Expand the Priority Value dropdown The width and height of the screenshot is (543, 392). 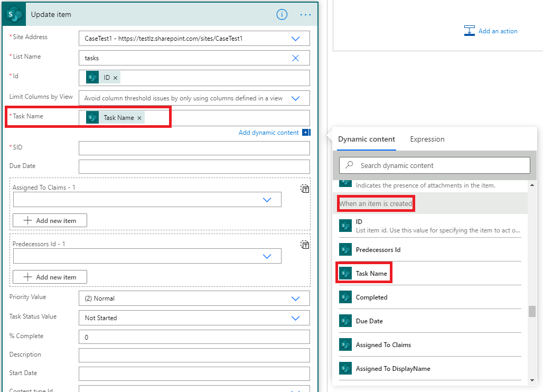coord(295,298)
